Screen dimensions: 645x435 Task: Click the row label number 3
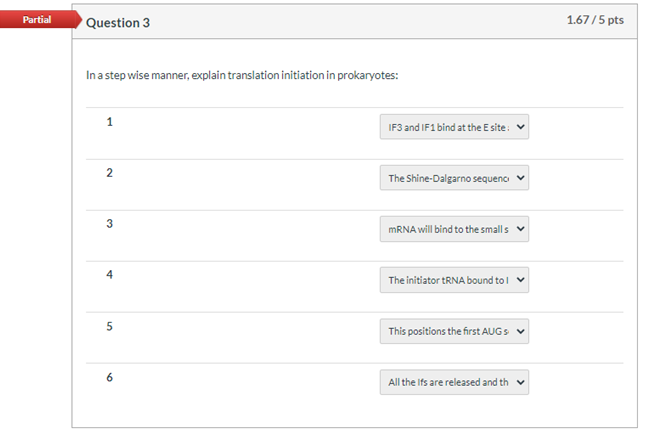click(x=110, y=224)
